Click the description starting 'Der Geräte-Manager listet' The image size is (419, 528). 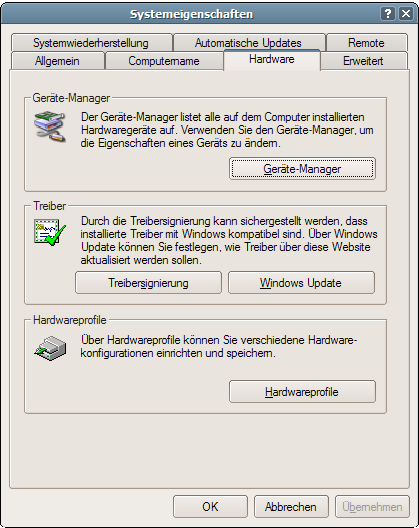[x=227, y=130]
